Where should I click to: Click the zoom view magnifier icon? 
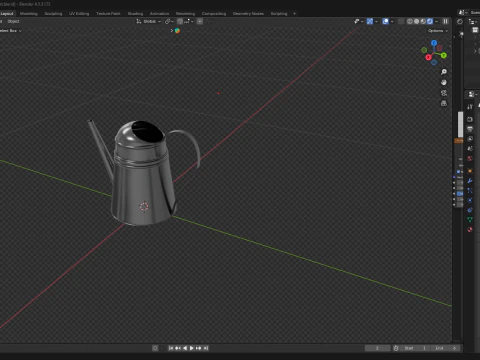click(444, 72)
